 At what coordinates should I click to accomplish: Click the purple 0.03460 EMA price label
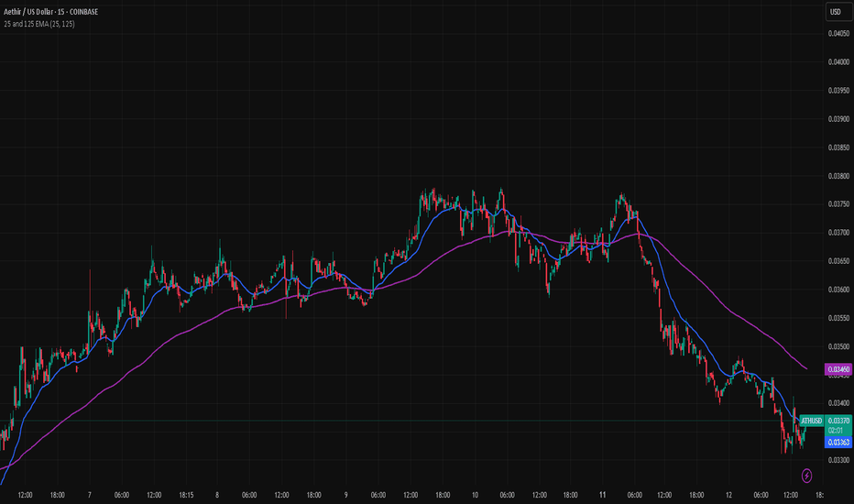(838, 369)
